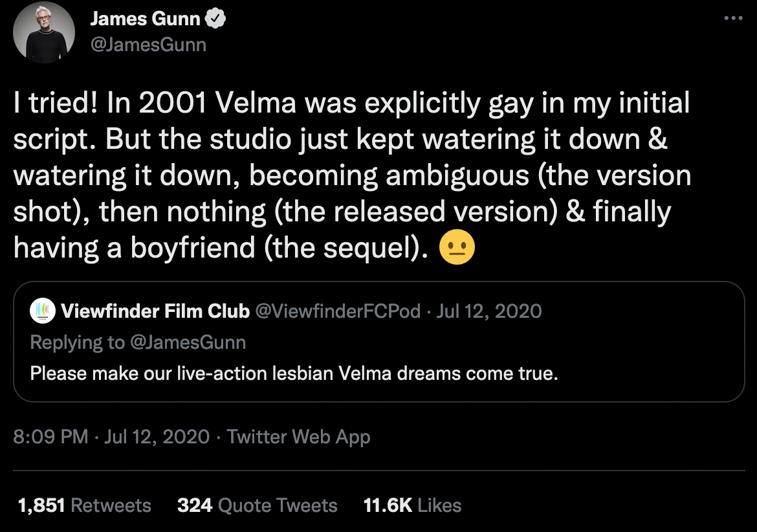The height and width of the screenshot is (532, 757).
Task: Open the more options menu on the tweet
Action: (x=732, y=19)
